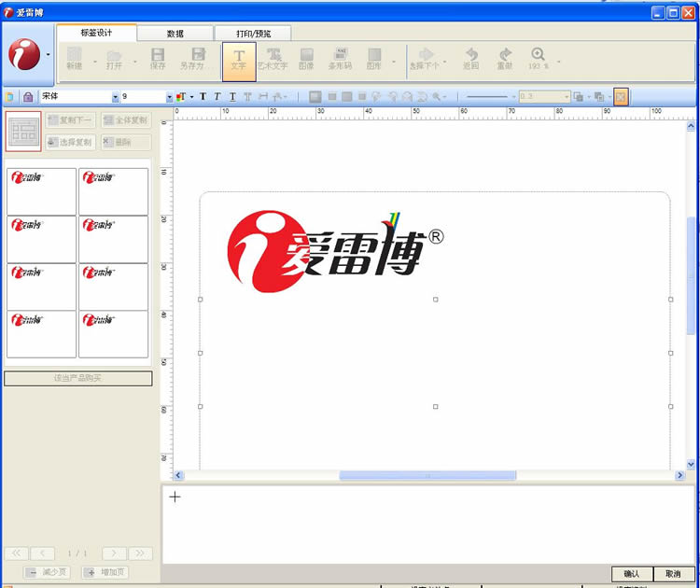Click the 选择复制 button
This screenshot has width=700, height=588.
pyautogui.click(x=71, y=143)
